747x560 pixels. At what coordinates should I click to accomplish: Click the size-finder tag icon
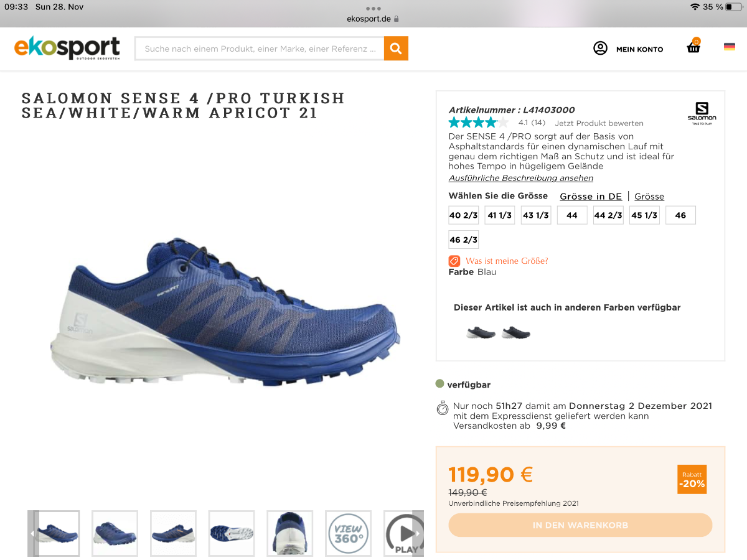(x=454, y=261)
